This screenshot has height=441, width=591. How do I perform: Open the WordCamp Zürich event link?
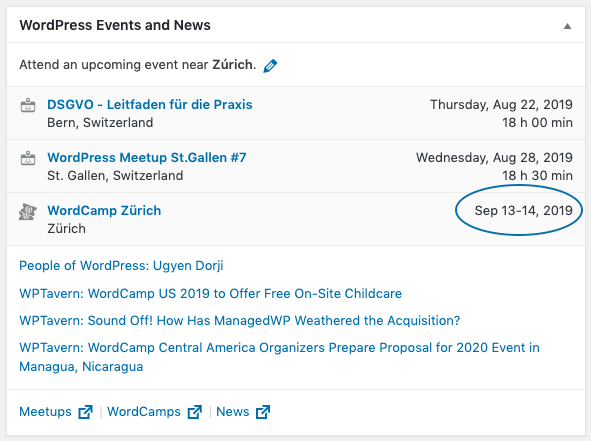pyautogui.click(x=104, y=210)
